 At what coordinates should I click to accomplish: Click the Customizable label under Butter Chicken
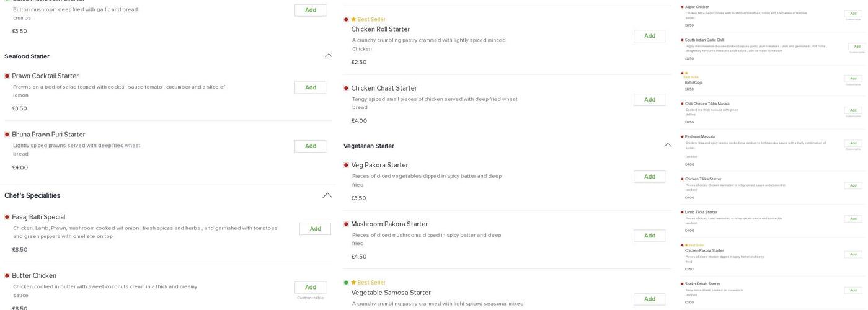pos(310,298)
